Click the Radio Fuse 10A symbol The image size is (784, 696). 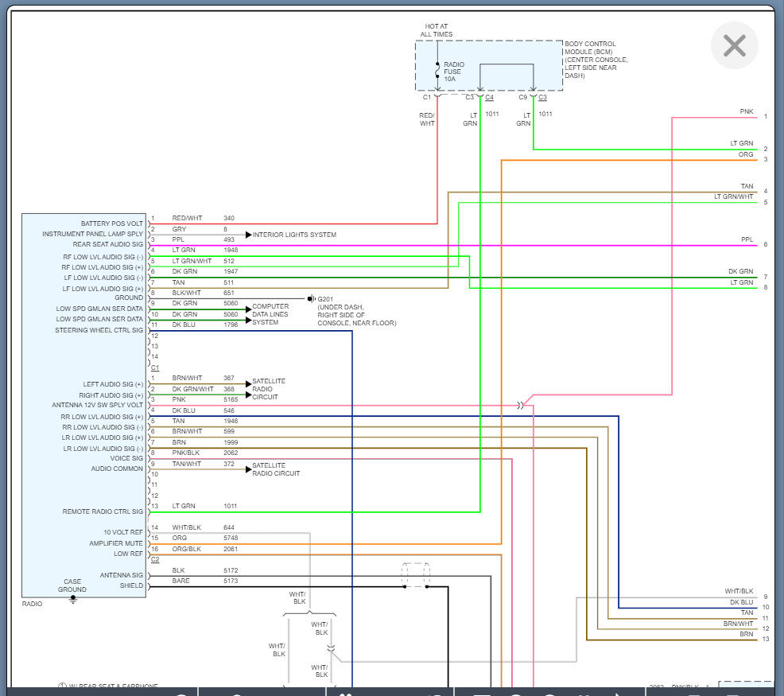coord(437,70)
